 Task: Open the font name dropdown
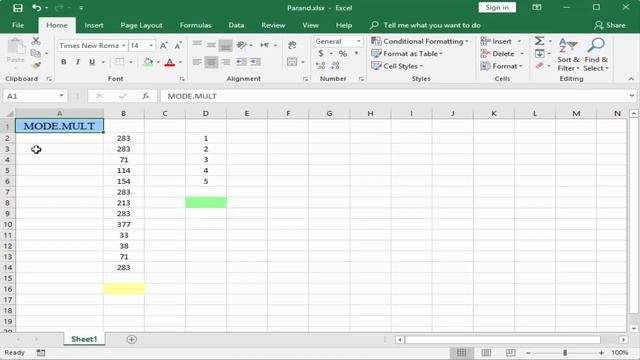click(123, 46)
